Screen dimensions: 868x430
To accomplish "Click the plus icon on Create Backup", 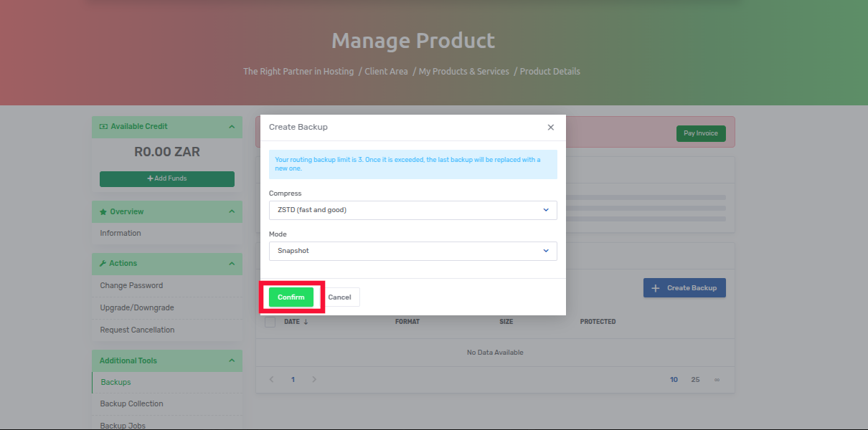I will tap(655, 287).
